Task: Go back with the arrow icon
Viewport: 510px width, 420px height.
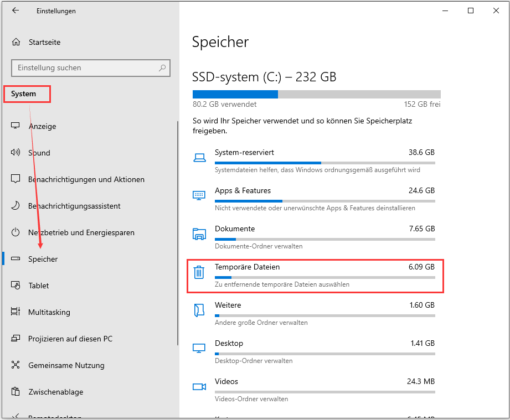Action: click(x=16, y=11)
